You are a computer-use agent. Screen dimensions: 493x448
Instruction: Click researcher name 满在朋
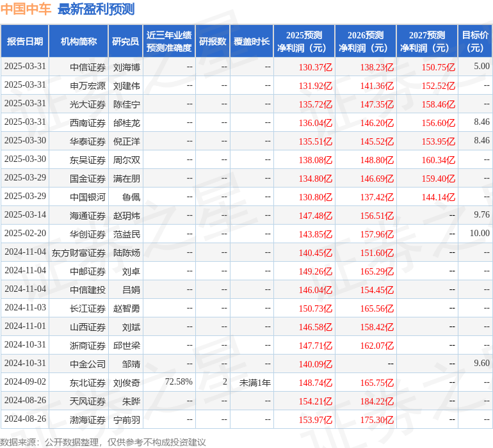(127, 179)
